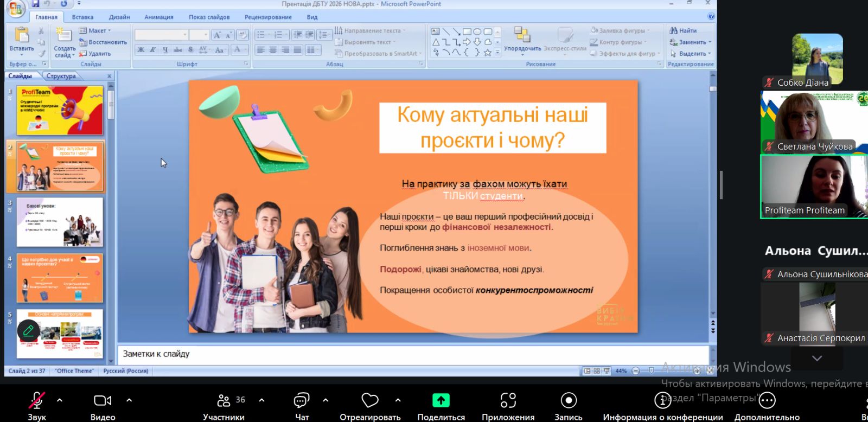Viewport: 868px width, 422px height.
Task: Start recording with the Запись button
Action: click(568, 401)
